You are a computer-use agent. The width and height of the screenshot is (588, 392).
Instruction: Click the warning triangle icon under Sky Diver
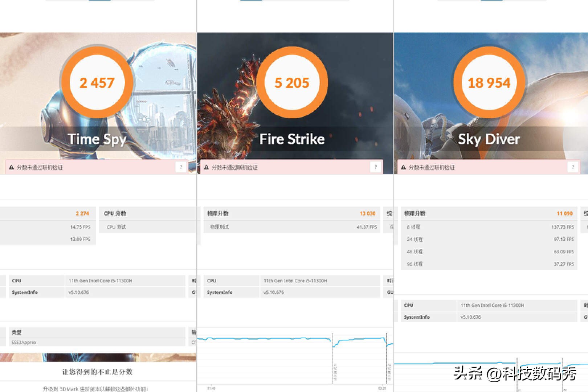point(403,167)
